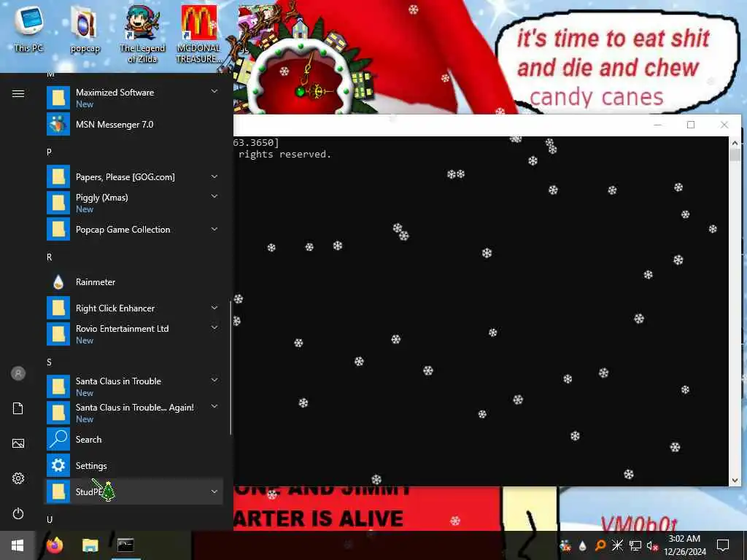Expand Piggly (Xmas) folder chevron
Screen dimensions: 747x560
tap(214, 196)
